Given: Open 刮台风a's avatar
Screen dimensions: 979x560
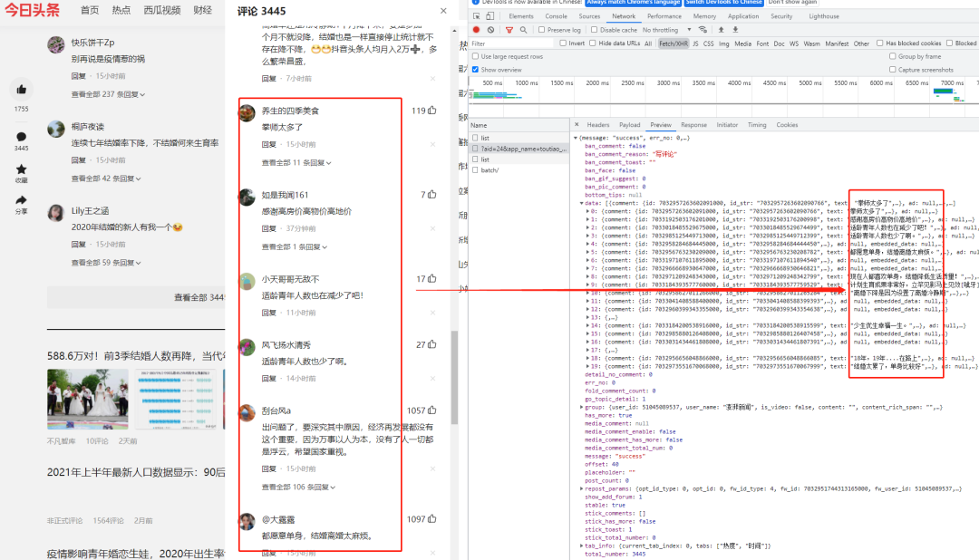Looking at the screenshot, I should point(247,412).
